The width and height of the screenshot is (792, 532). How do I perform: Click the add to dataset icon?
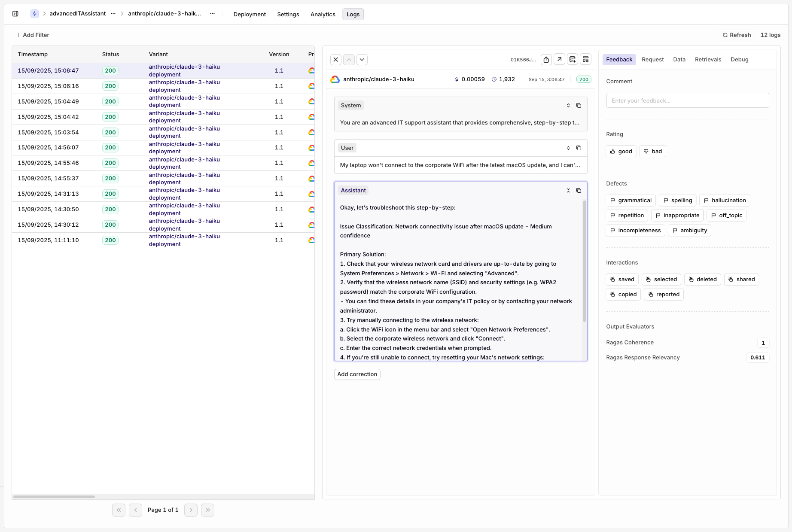coord(573,60)
